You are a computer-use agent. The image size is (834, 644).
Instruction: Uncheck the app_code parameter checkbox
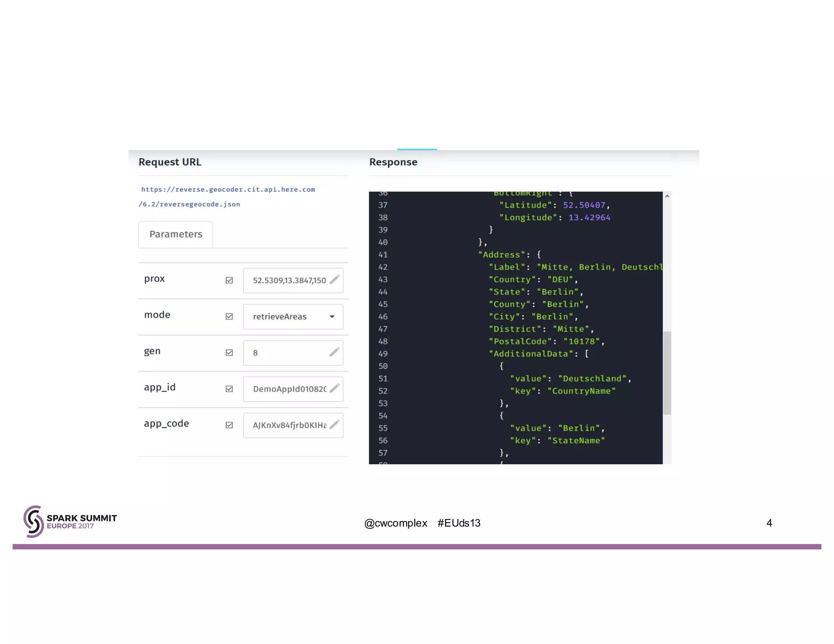pos(229,425)
